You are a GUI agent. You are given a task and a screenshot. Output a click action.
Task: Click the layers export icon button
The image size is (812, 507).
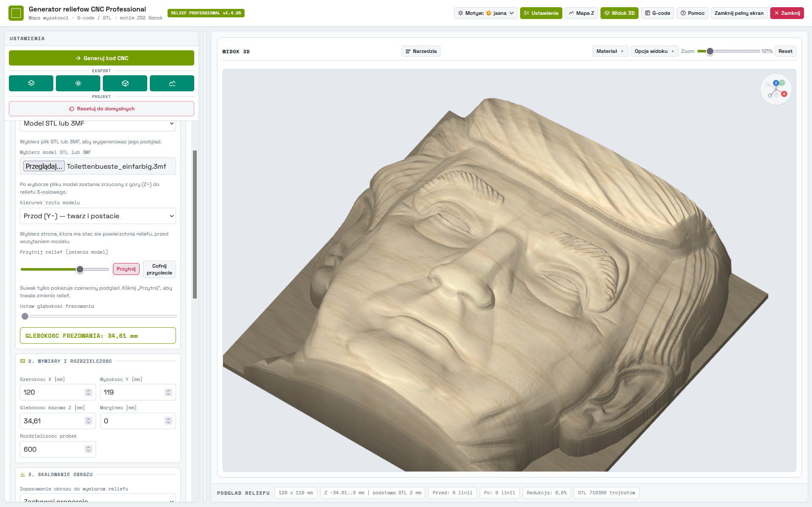[x=31, y=83]
